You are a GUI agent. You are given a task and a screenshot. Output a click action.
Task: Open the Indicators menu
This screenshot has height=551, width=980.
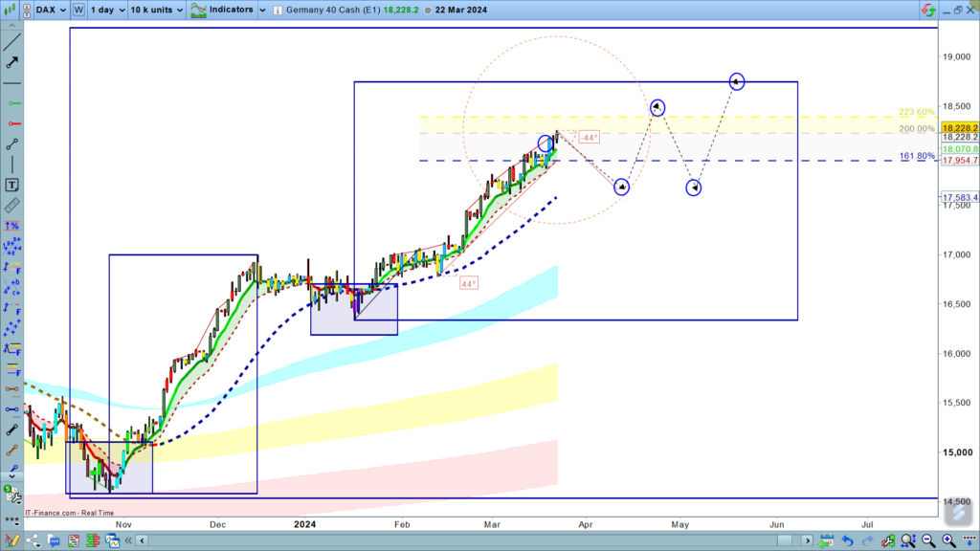tap(231, 11)
